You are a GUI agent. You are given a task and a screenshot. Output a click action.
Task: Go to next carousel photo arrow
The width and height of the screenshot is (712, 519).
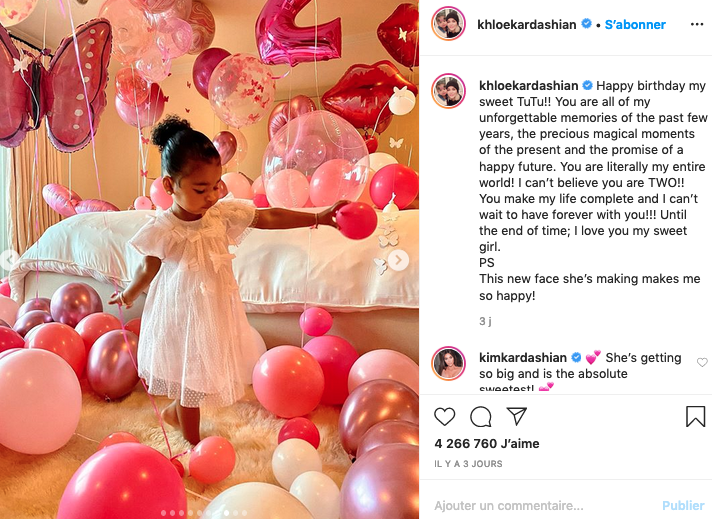click(x=399, y=260)
